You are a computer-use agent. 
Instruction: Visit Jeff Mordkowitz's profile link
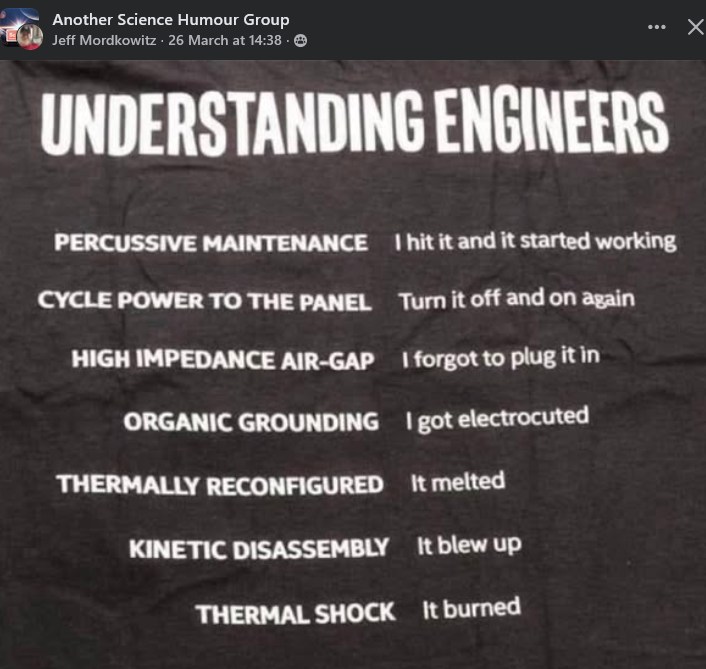pos(104,41)
